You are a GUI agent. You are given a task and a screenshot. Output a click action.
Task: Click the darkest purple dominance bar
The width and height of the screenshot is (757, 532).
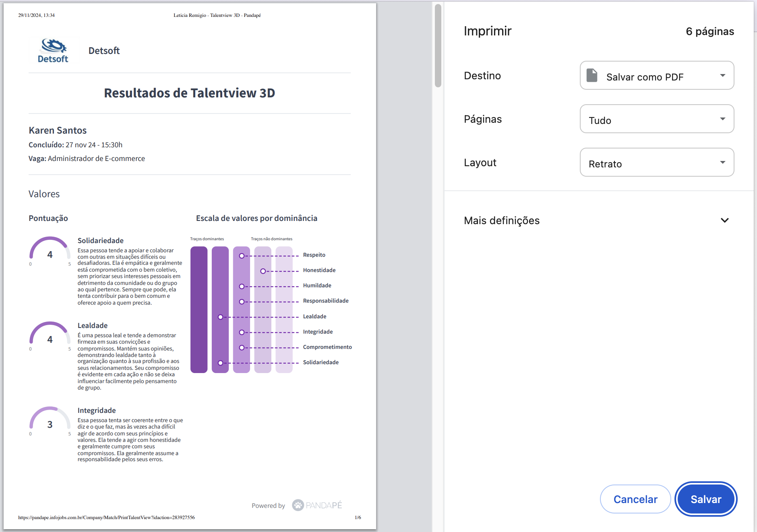point(199,310)
